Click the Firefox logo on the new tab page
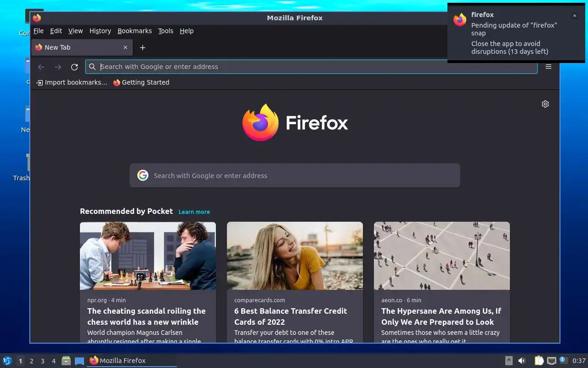The height and width of the screenshot is (368, 588). [x=295, y=122]
